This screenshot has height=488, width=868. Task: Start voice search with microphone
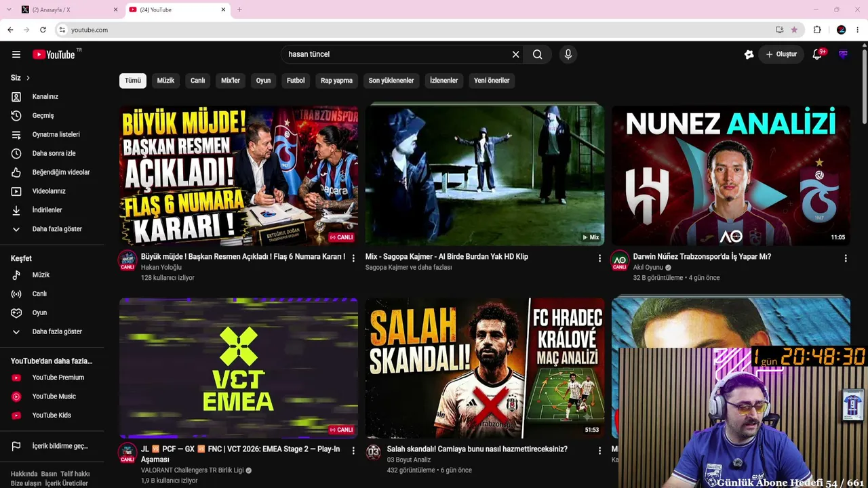[x=568, y=54]
